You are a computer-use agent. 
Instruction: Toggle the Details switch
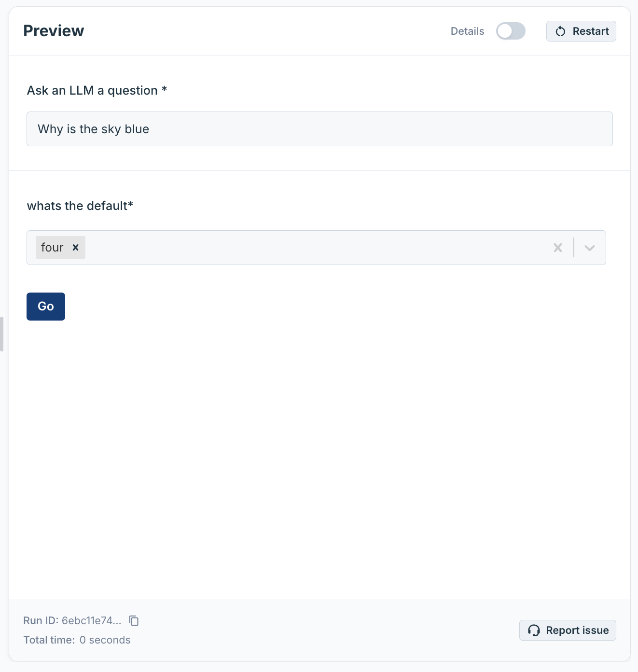click(511, 31)
